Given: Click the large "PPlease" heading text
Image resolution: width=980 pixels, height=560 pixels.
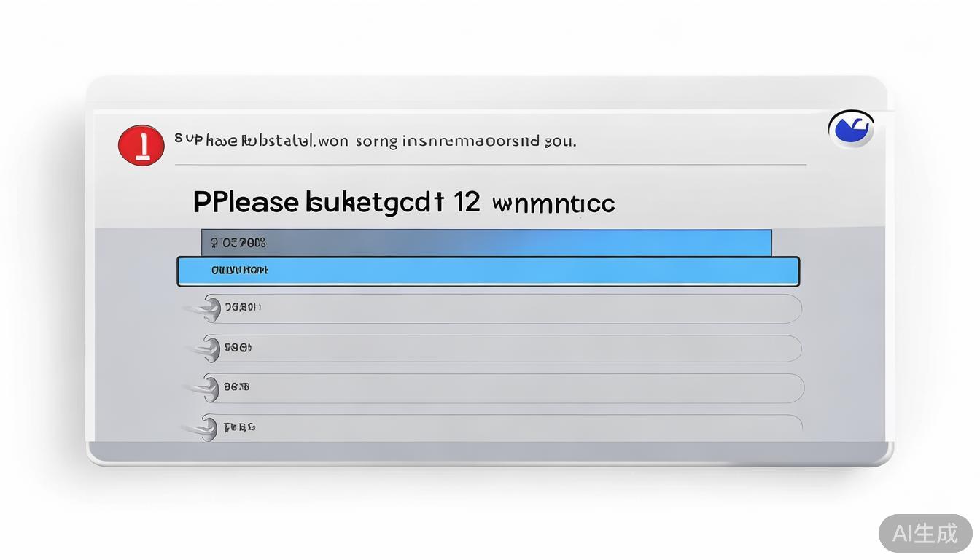Looking at the screenshot, I should (x=246, y=202).
